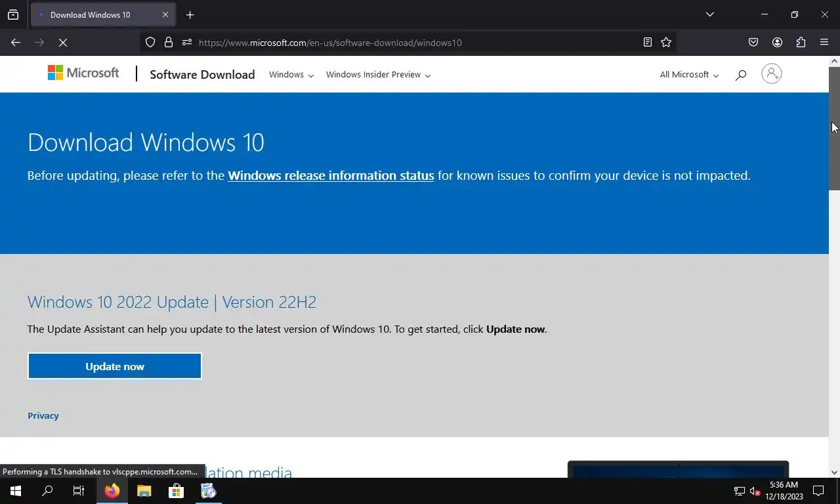840x504 pixels.
Task: Open the Firefox hamburger application menu
Action: 824,43
